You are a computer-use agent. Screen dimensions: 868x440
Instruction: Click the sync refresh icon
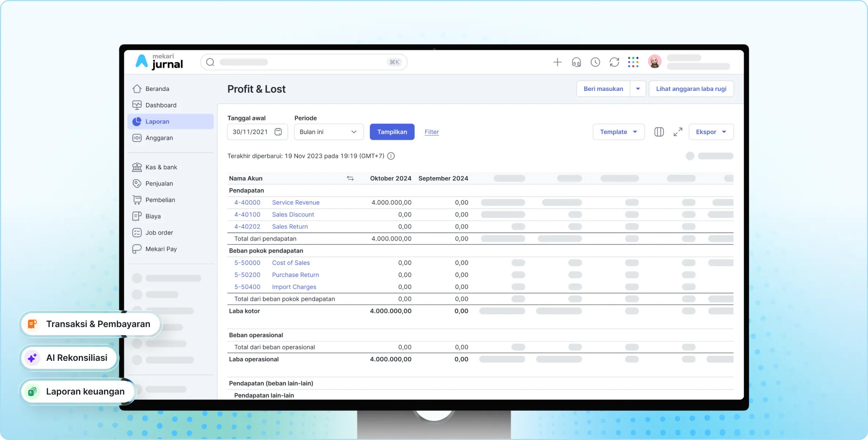click(614, 62)
